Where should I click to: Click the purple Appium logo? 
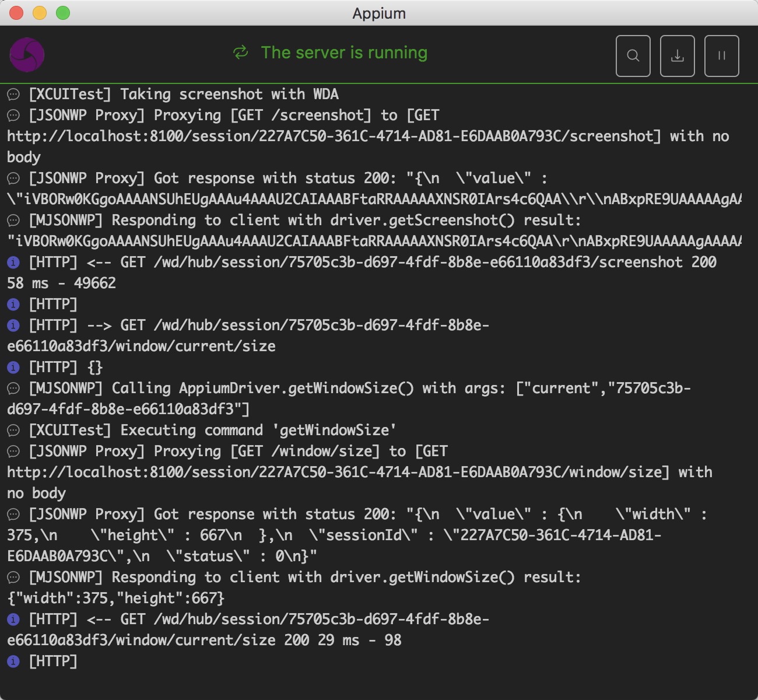click(x=27, y=54)
